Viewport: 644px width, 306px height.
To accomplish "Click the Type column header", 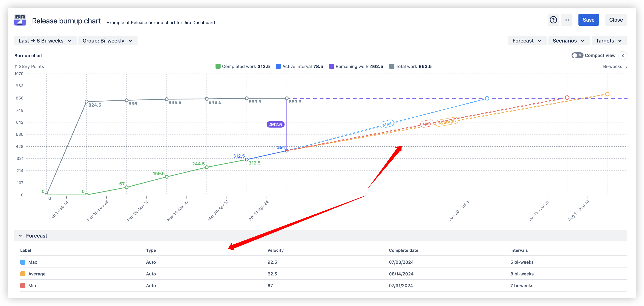I will [x=151, y=250].
